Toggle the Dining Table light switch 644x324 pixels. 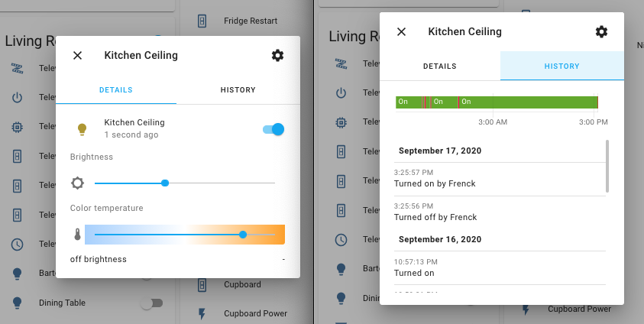151,303
